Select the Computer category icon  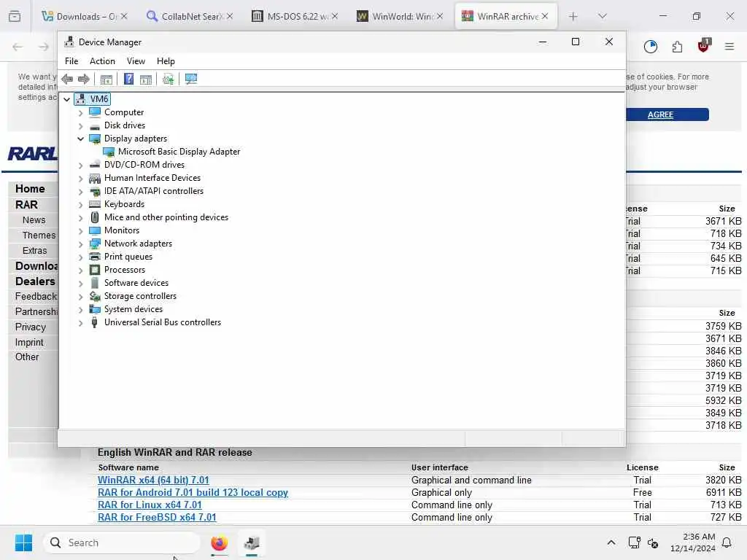95,112
